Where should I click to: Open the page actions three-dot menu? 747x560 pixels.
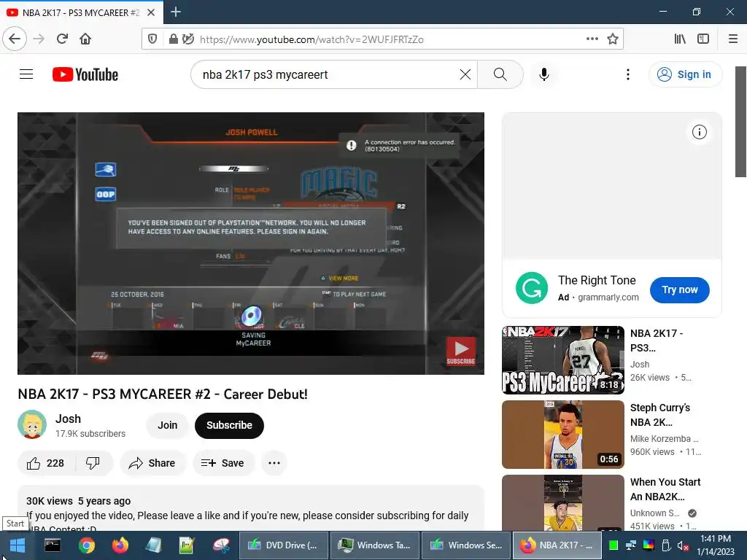(592, 39)
